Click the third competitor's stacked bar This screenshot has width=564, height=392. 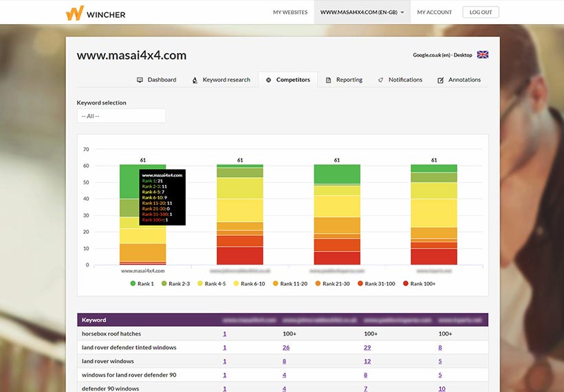pos(337,215)
